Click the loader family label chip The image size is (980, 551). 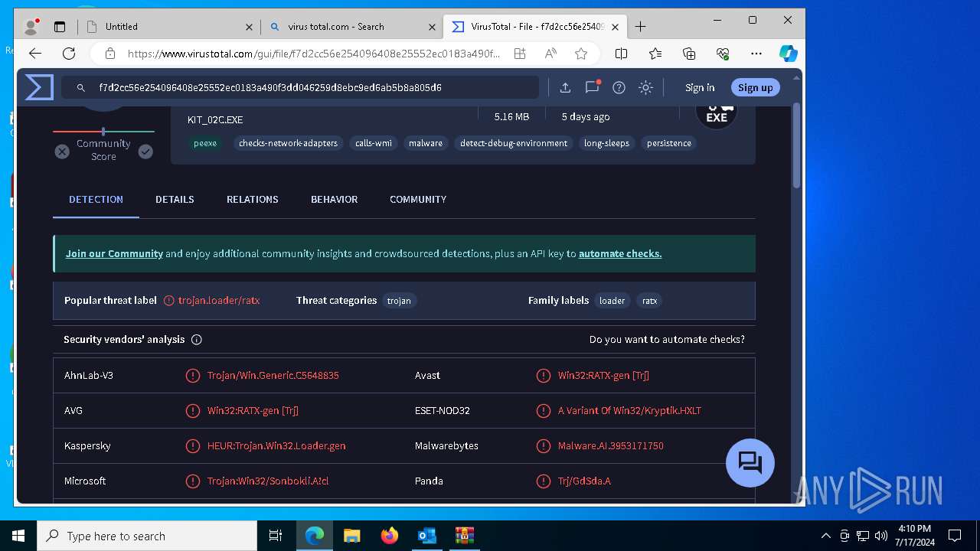click(612, 301)
